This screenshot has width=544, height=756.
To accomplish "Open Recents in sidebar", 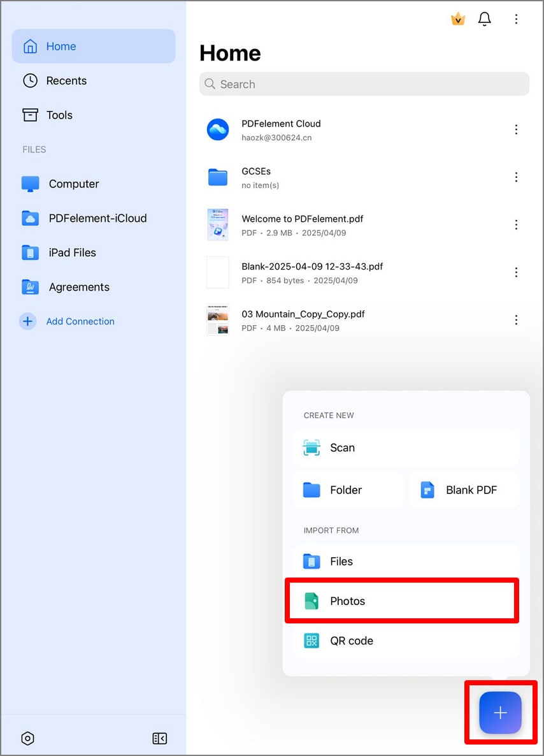I will click(94, 80).
